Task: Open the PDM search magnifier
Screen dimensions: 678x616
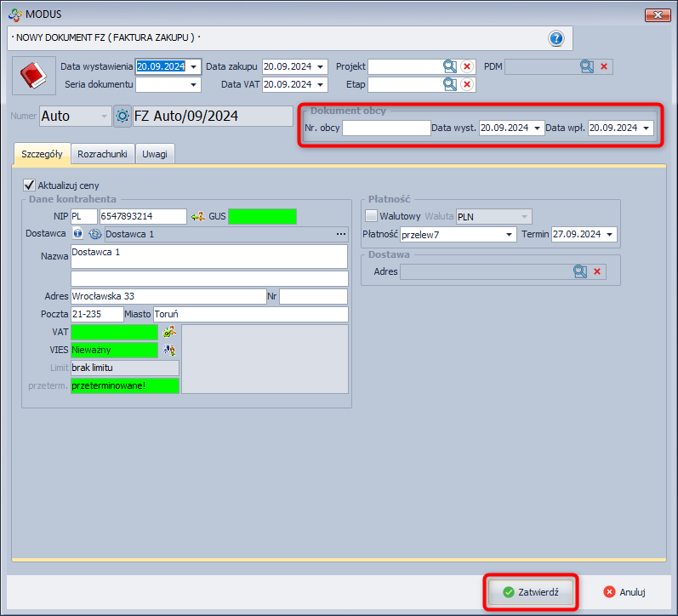Action: tap(586, 66)
